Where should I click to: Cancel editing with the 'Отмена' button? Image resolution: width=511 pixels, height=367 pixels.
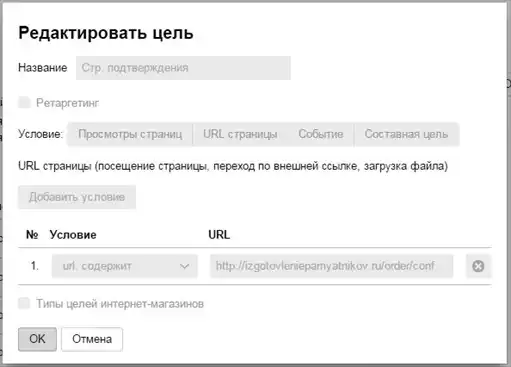click(x=92, y=339)
